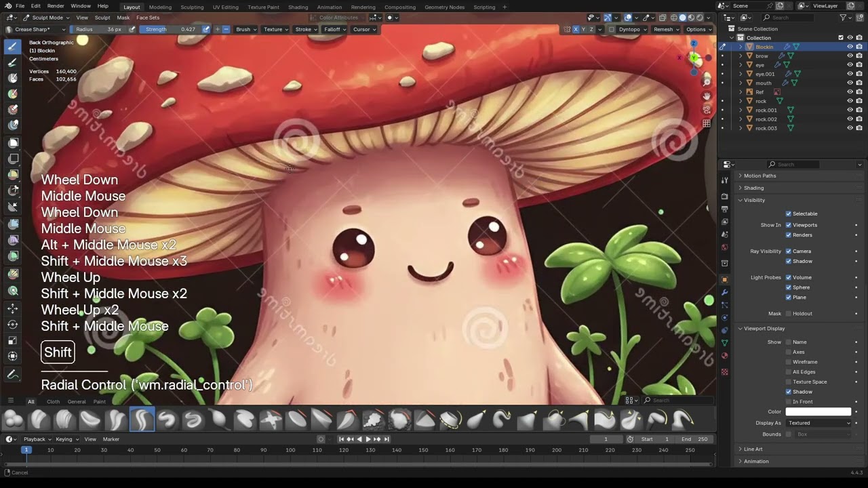
Task: Click the pan view hand icon
Action: point(707,96)
